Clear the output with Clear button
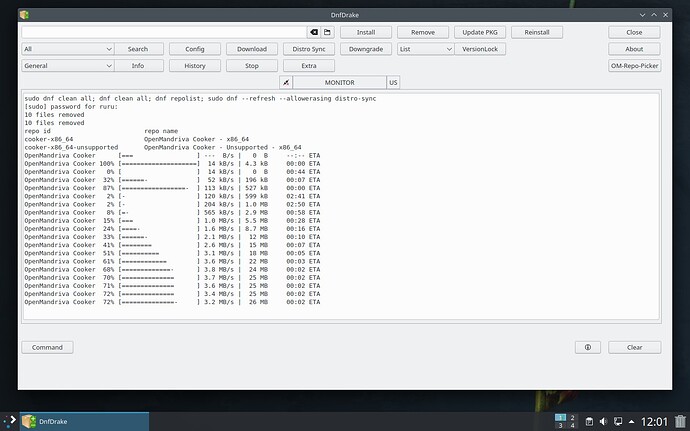Viewport: 690px width, 431px height. [634, 347]
